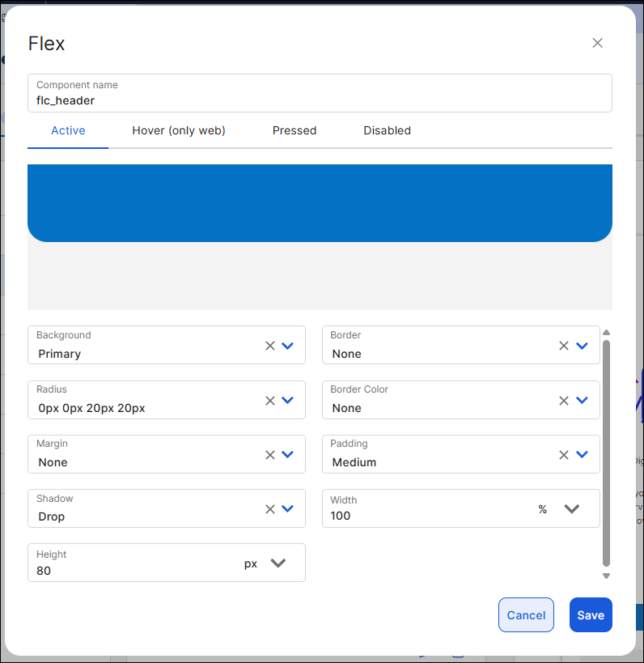Clear the Background field value
The image size is (644, 663).
click(x=270, y=346)
